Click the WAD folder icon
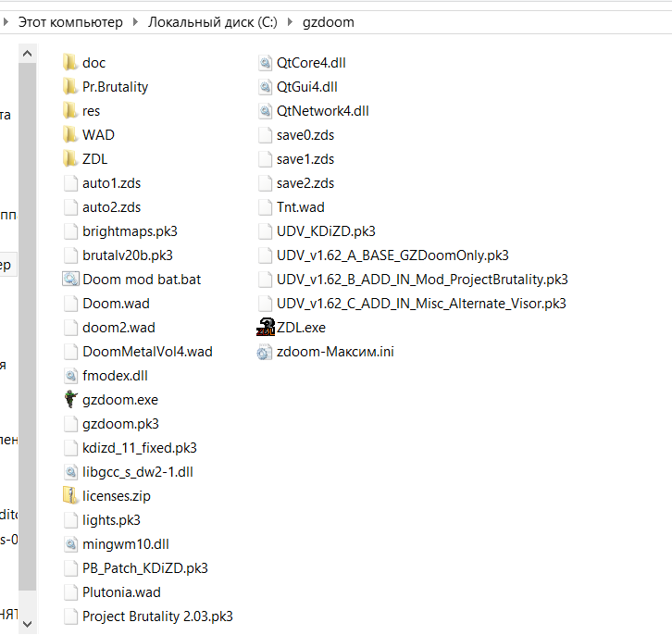 (69, 134)
